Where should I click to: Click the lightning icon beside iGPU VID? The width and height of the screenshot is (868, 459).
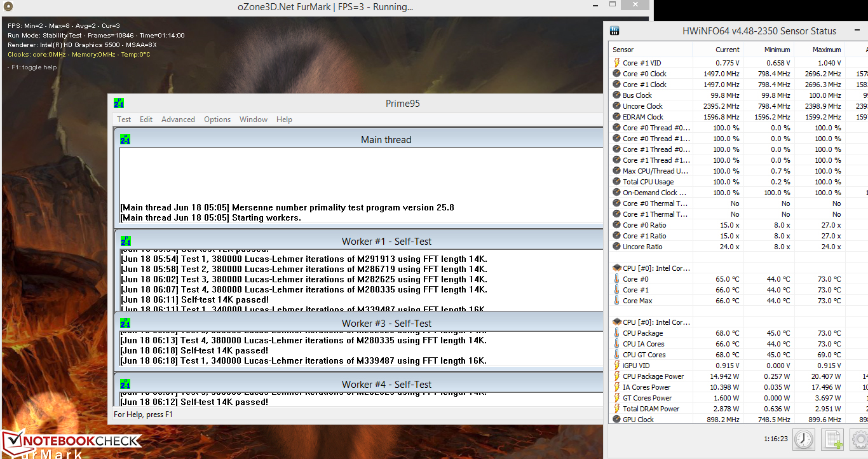pyautogui.click(x=616, y=366)
